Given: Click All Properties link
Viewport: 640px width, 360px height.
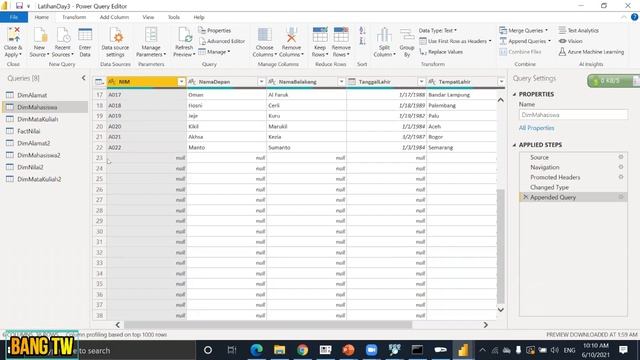Looking at the screenshot, I should tap(536, 128).
